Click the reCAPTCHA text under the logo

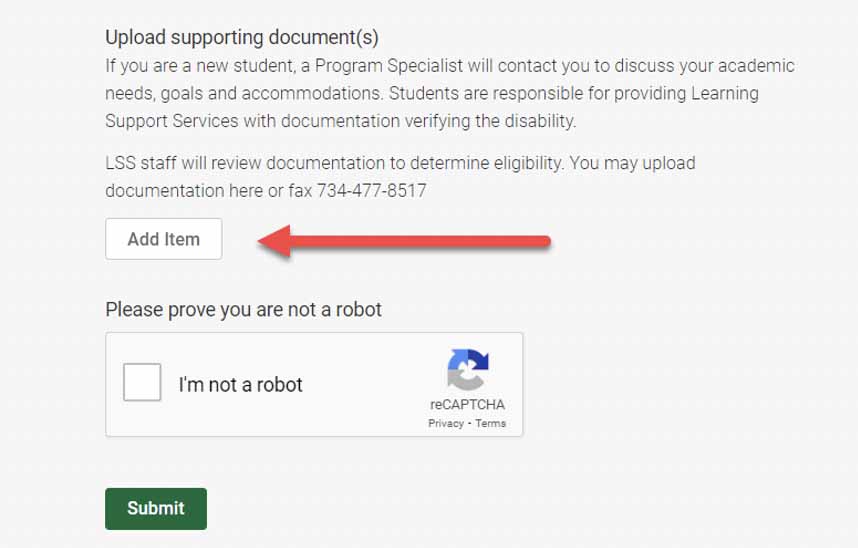click(467, 405)
